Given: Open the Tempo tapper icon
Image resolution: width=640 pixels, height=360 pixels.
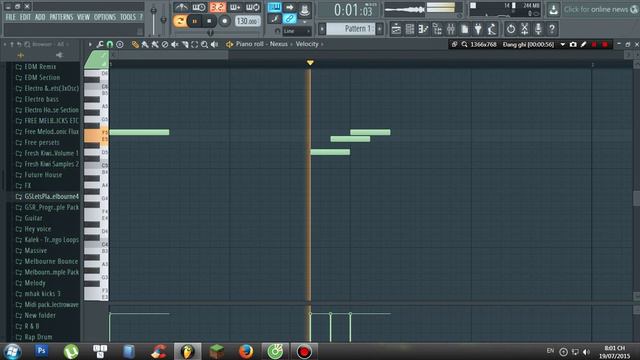Looking at the screenshot, I should tap(492, 29).
